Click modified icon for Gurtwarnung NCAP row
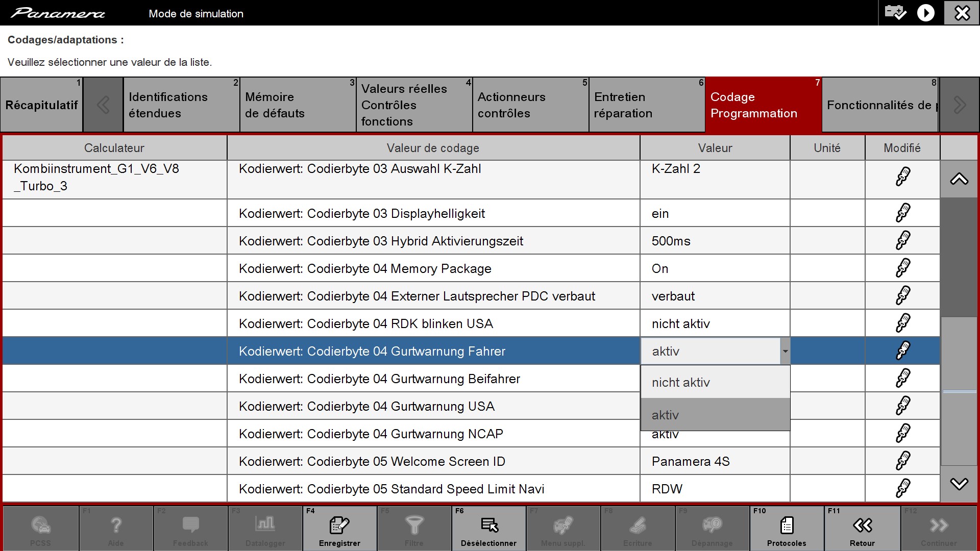This screenshot has width=980, height=551. [x=902, y=433]
